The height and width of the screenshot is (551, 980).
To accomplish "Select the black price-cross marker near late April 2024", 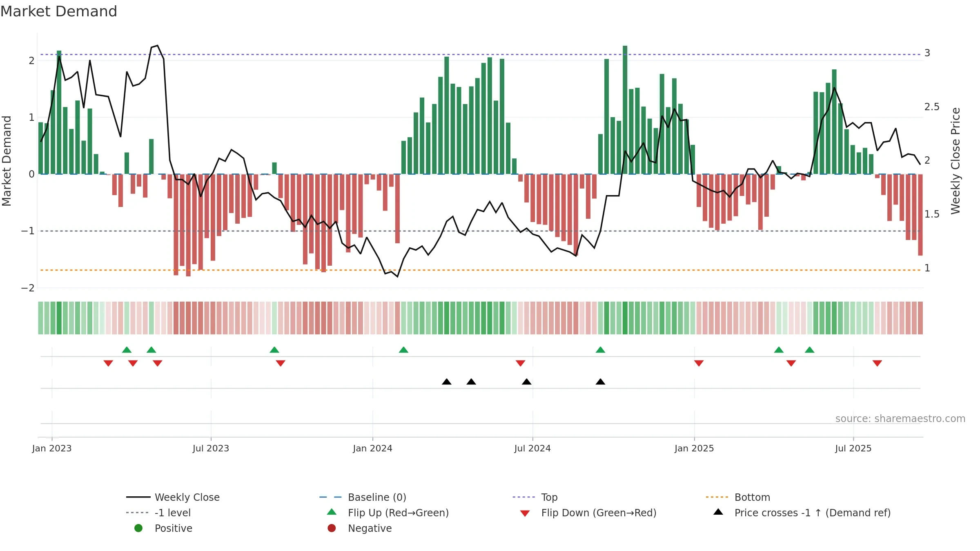I will click(471, 382).
